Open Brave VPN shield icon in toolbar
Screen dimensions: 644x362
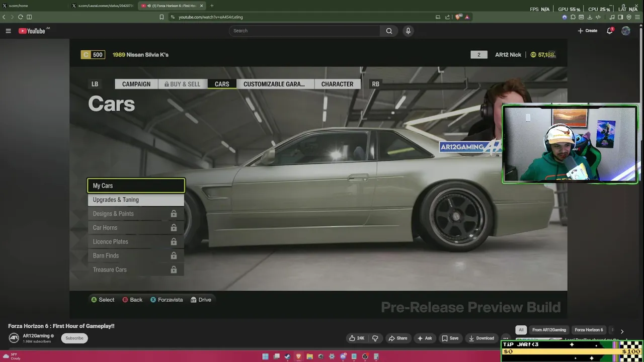tap(629, 17)
